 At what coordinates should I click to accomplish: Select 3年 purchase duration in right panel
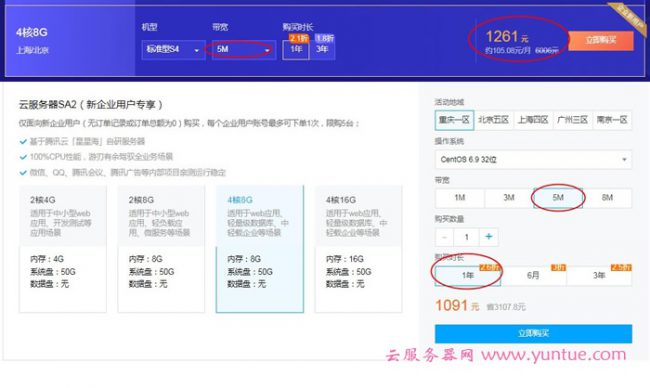click(x=599, y=276)
